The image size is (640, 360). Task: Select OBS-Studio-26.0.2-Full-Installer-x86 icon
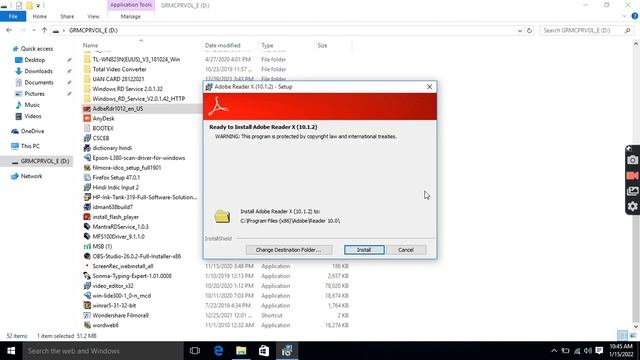[87, 256]
